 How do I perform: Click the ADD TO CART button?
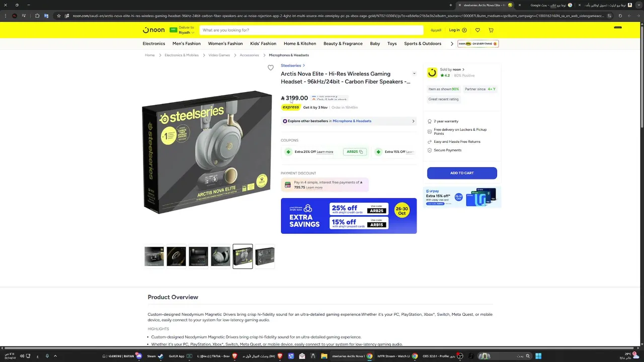click(462, 173)
